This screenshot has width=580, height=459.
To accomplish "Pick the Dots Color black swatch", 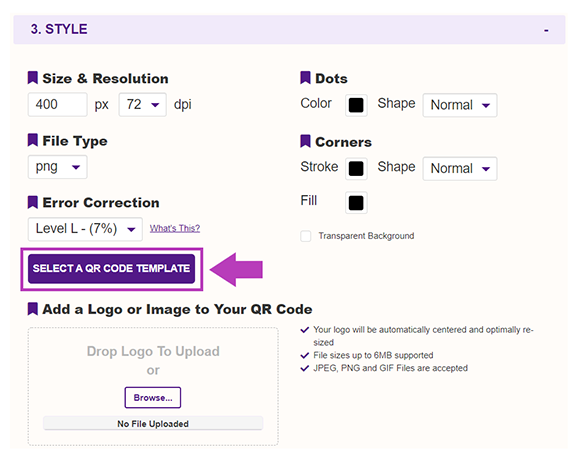I will click(x=356, y=105).
